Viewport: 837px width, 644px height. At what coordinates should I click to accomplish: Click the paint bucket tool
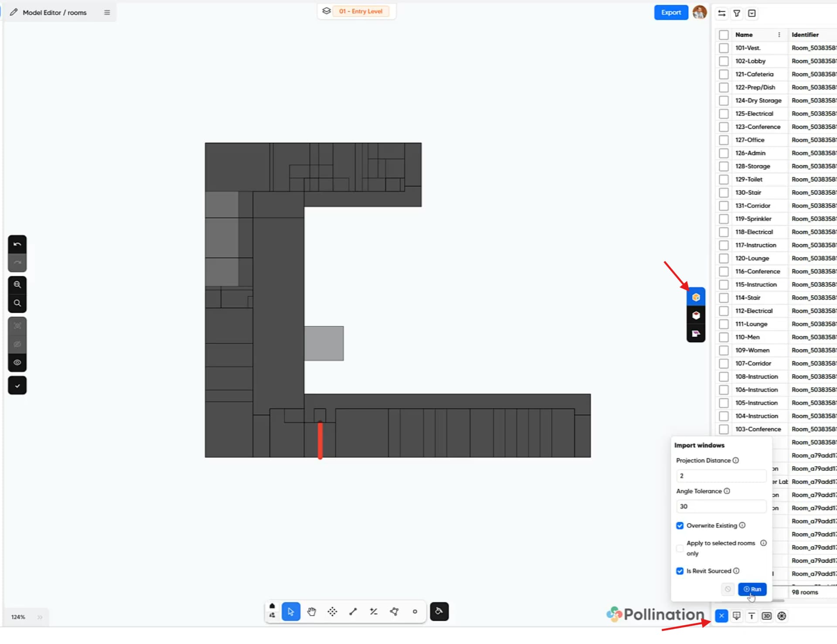[x=439, y=612]
